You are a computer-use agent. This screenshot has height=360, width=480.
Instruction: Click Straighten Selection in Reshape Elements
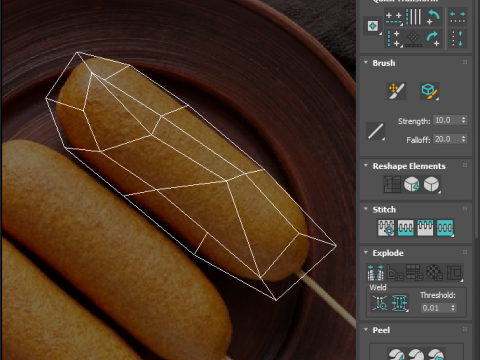(x=392, y=184)
